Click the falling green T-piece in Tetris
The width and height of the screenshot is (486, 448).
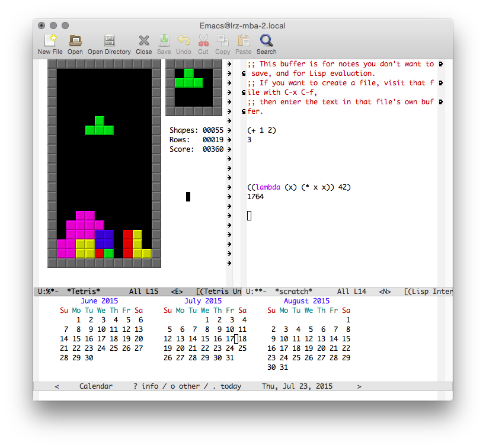click(100, 126)
